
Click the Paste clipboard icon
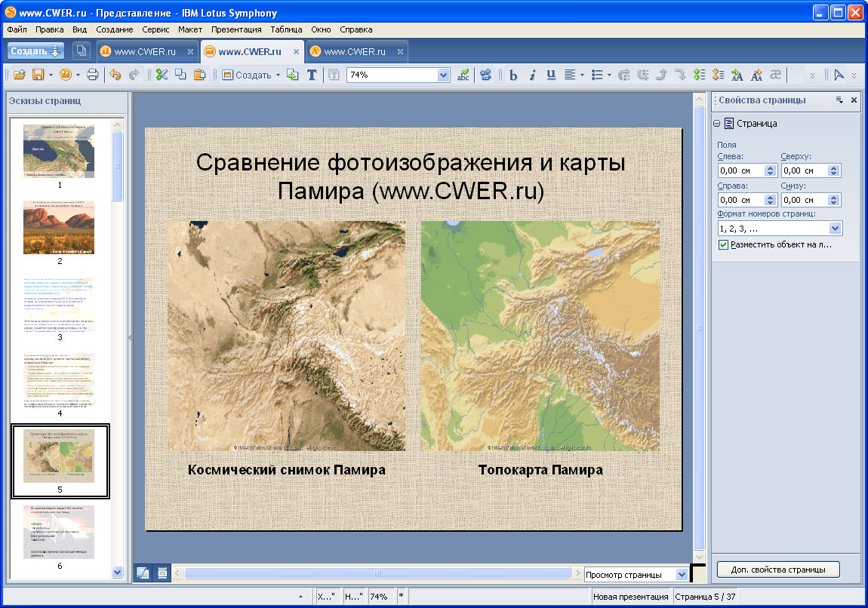(199, 75)
